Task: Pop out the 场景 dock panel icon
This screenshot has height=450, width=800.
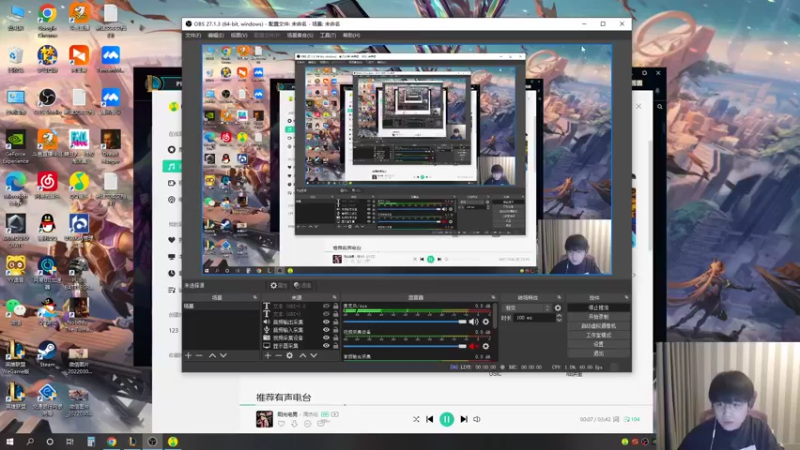Action: (254, 297)
